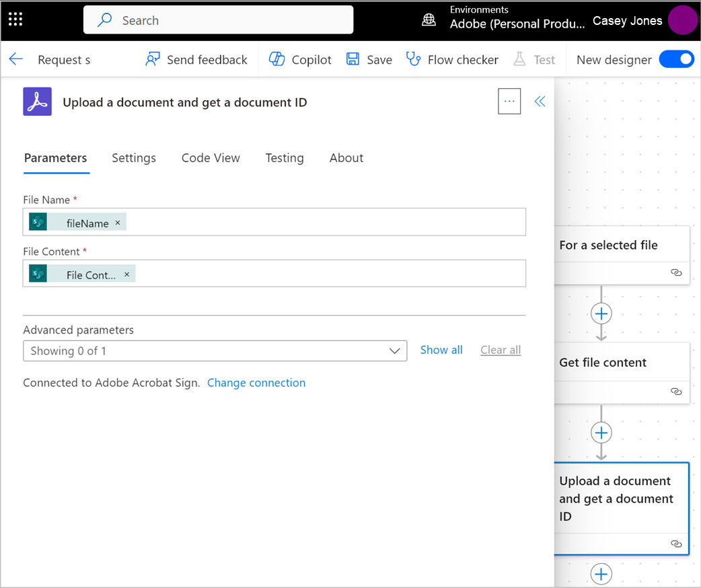Save the flow
Screen dimensions: 701x588
[353, 59]
